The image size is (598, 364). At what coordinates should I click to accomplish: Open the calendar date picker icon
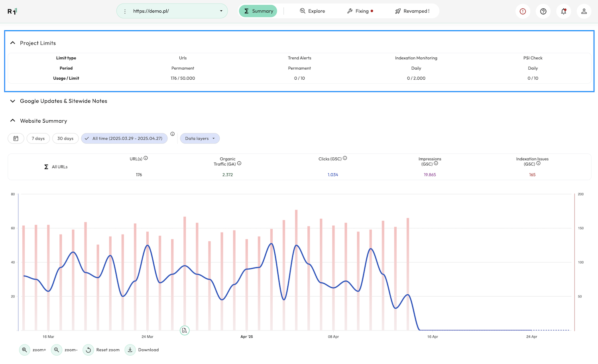pos(16,139)
